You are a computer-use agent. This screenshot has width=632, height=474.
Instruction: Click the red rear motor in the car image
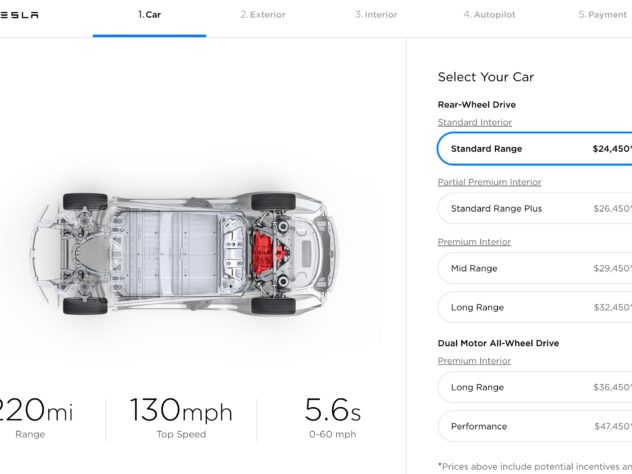[x=269, y=254]
